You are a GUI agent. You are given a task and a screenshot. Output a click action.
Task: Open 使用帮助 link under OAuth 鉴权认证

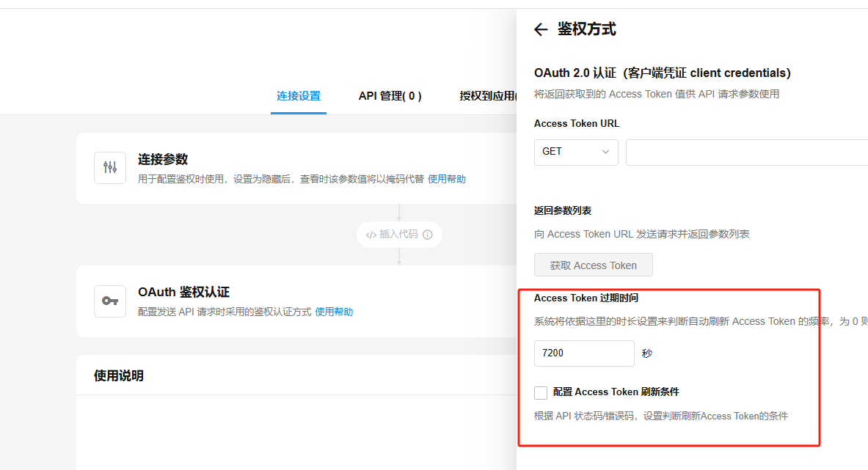click(x=334, y=312)
